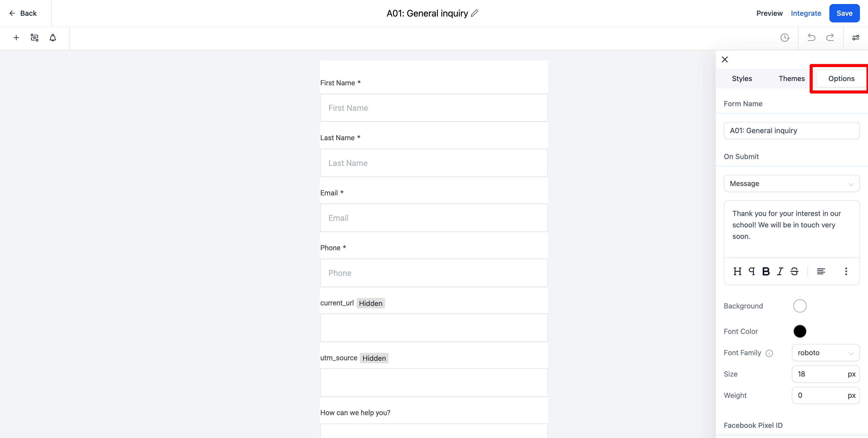Image resolution: width=868 pixels, height=438 pixels.
Task: Open version history clock icon
Action: click(x=785, y=38)
